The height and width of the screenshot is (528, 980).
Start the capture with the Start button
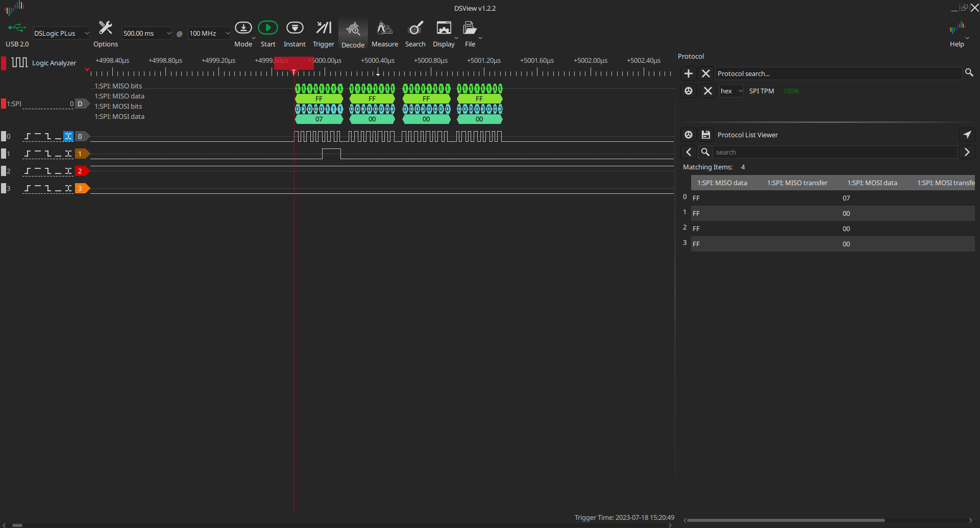pos(267,29)
